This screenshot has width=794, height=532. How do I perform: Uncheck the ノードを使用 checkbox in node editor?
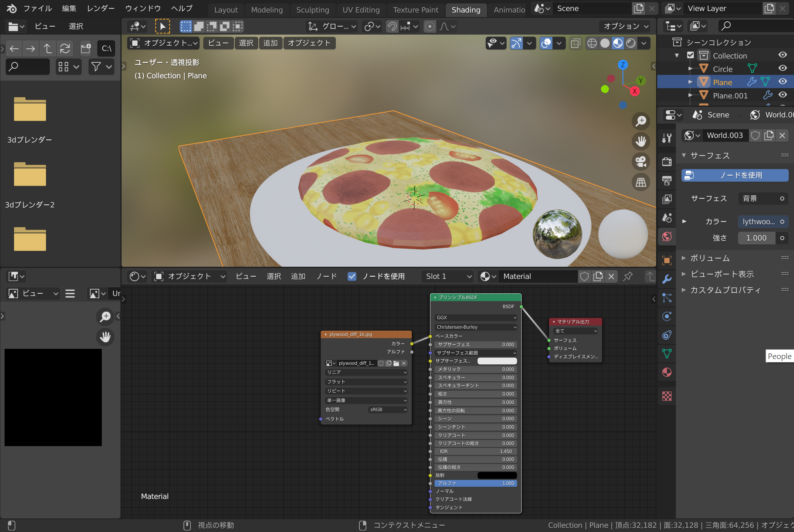point(352,276)
